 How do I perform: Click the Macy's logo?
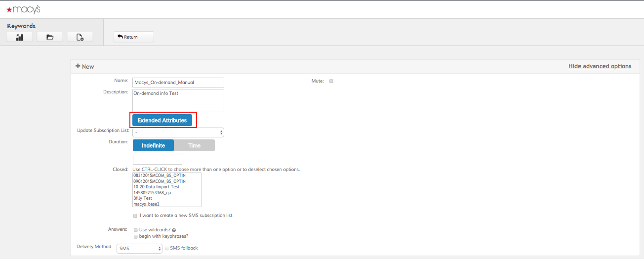pyautogui.click(x=23, y=9)
